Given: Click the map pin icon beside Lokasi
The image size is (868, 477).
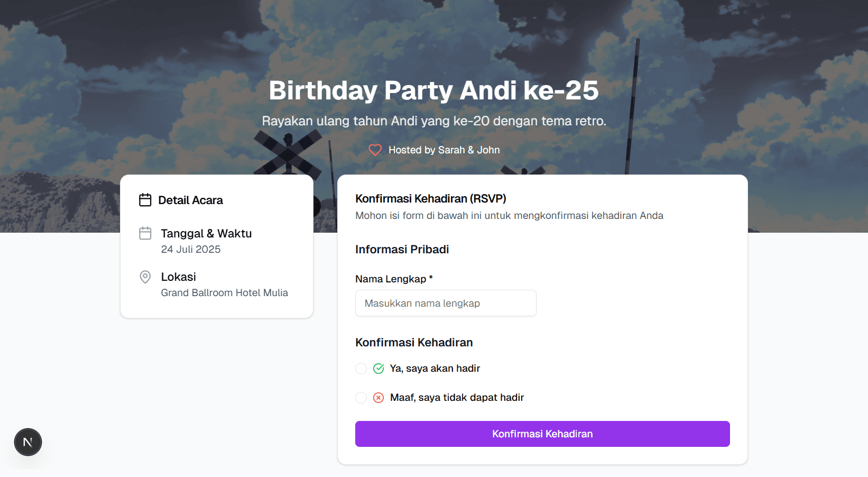Looking at the screenshot, I should (145, 277).
